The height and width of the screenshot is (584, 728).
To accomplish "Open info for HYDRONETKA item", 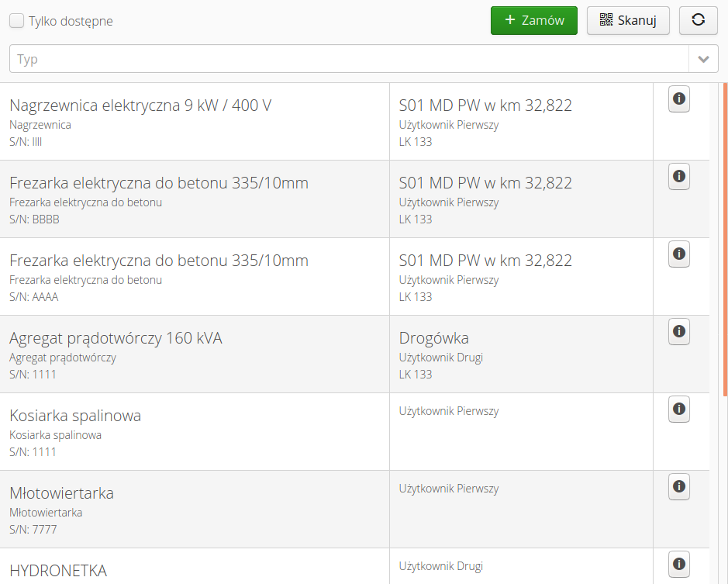I will tap(678, 564).
